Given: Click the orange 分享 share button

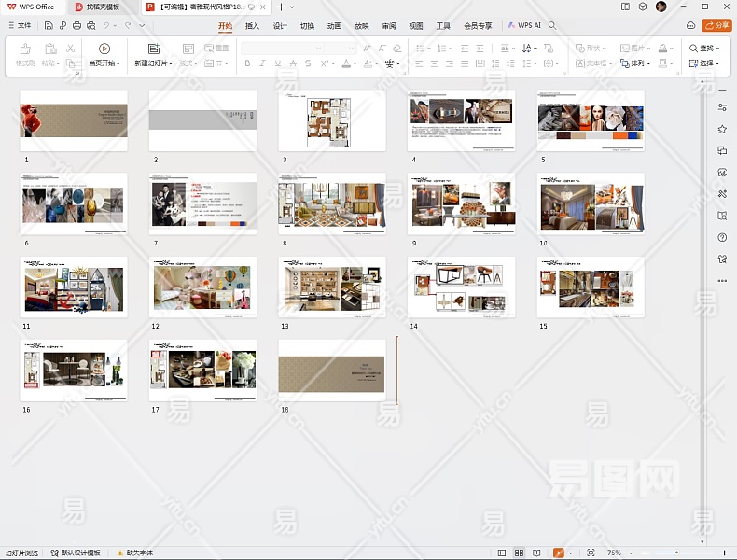Looking at the screenshot, I should [716, 26].
